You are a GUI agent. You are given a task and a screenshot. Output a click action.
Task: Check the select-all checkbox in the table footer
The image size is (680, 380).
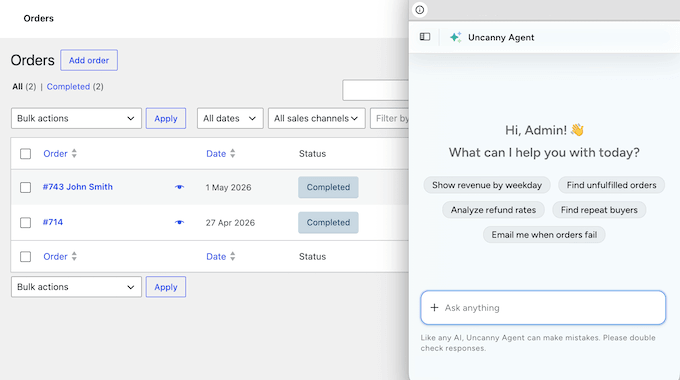(x=26, y=256)
